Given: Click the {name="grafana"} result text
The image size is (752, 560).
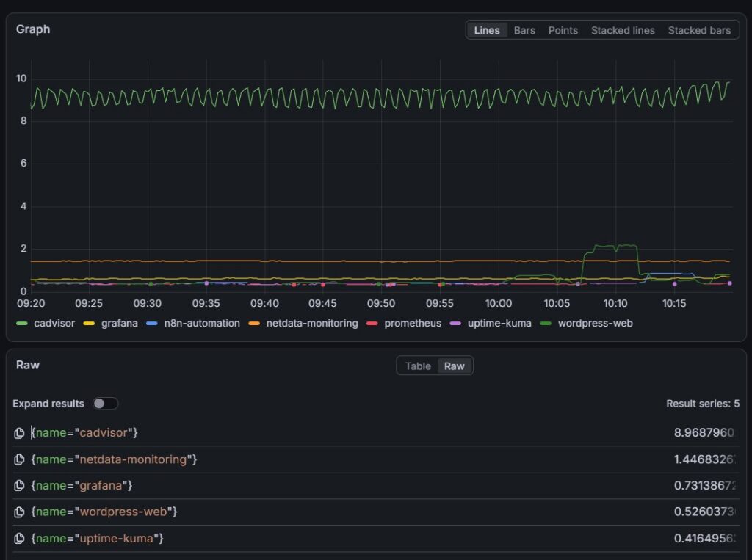Looking at the screenshot, I should 82,486.
